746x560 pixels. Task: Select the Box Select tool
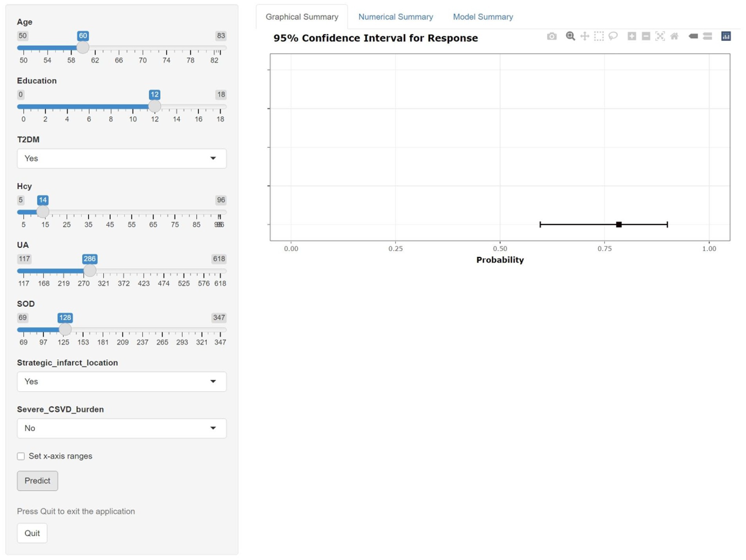coord(599,36)
